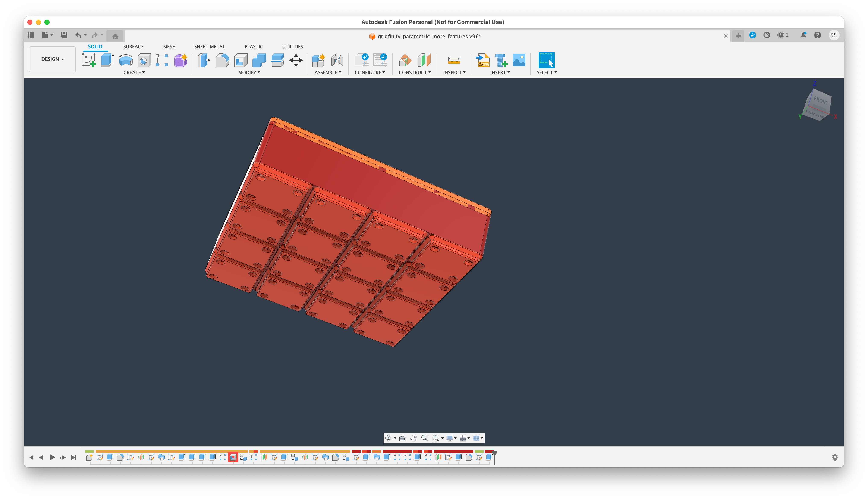The image size is (868, 499).
Task: Jump to the timeline end
Action: 74,457
